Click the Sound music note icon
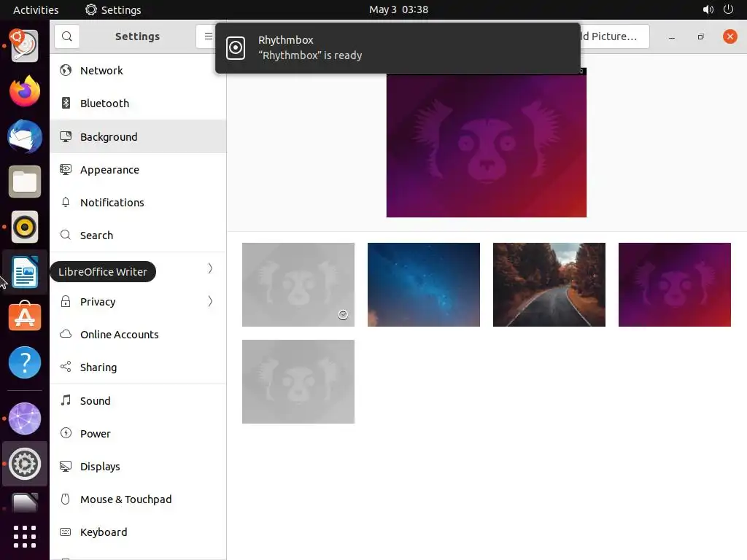 point(66,400)
